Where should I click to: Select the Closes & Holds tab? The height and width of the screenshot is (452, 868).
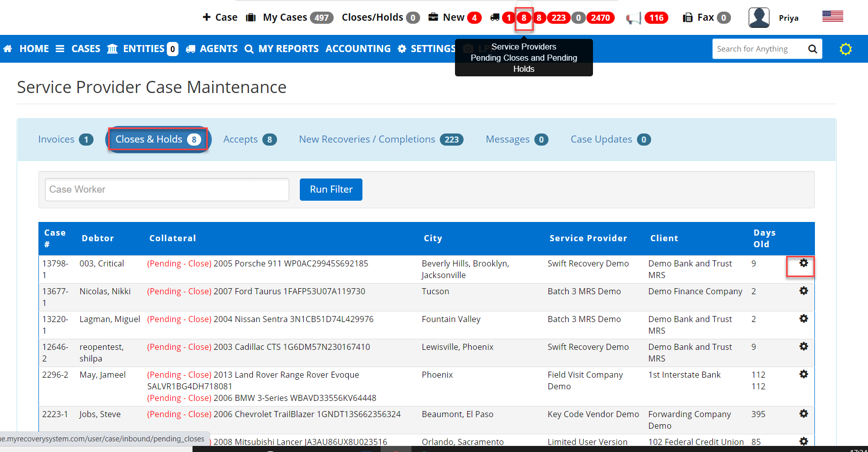[x=158, y=140]
